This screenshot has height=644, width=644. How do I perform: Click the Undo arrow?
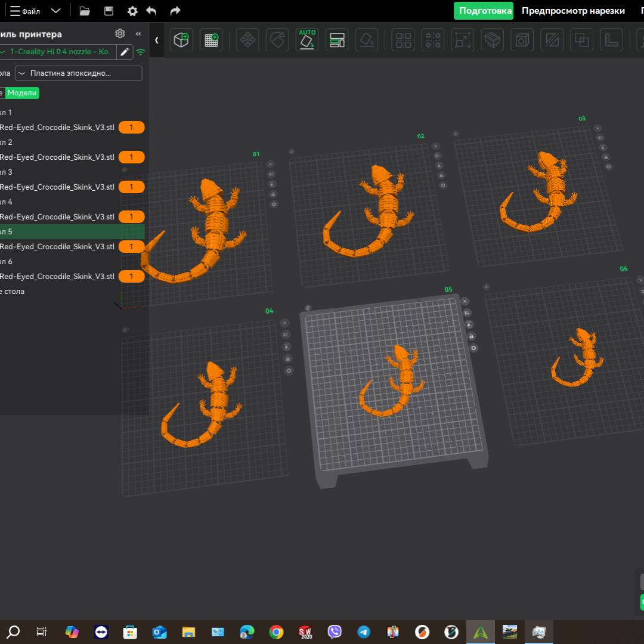(151, 11)
